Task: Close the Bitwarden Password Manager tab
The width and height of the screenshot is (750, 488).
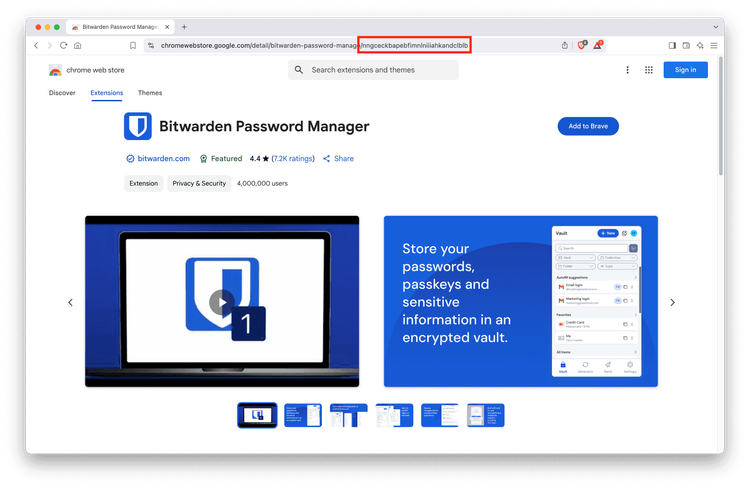Action: 167,27
